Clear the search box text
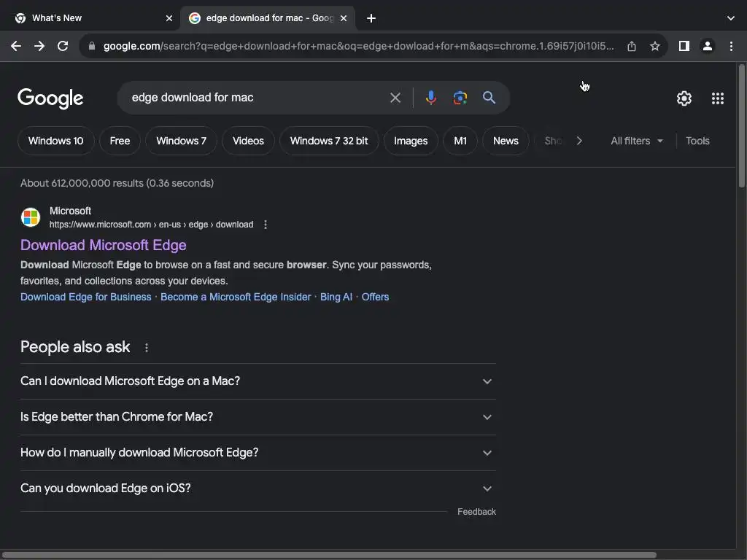 [x=395, y=98]
